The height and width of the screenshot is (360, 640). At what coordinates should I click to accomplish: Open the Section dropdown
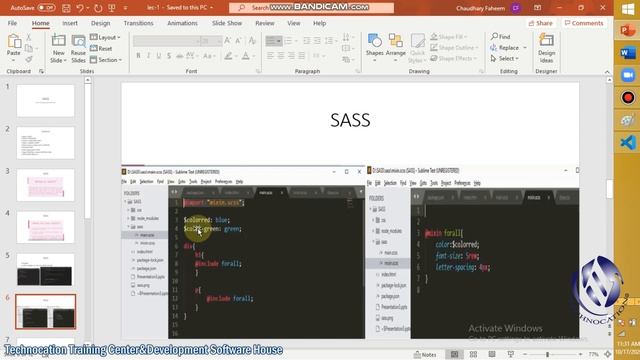click(106, 60)
